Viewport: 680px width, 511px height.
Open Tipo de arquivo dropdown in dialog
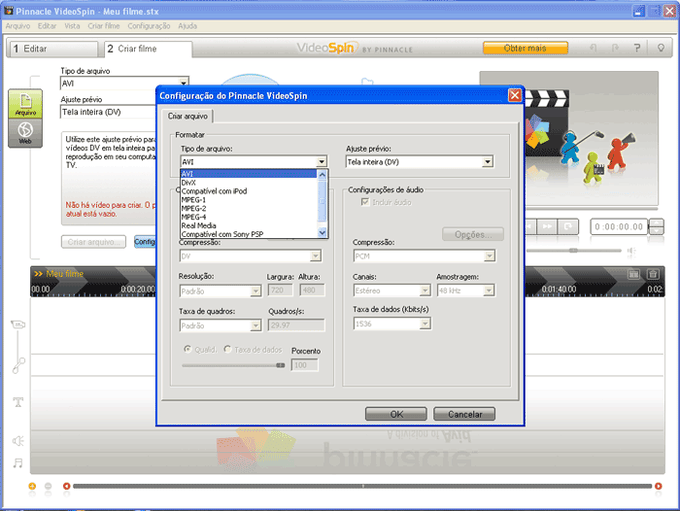pos(321,162)
